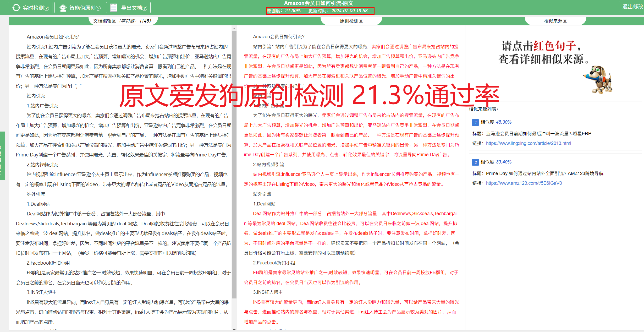The image size is (644, 332).
Task: Click heading 站外引流 in editor area
Action: (36, 194)
